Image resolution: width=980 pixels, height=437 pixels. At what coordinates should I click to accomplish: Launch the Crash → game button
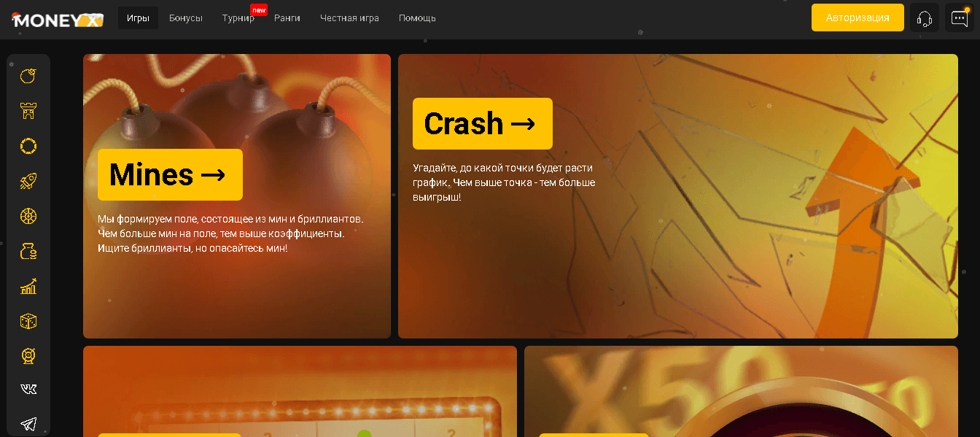tap(482, 124)
